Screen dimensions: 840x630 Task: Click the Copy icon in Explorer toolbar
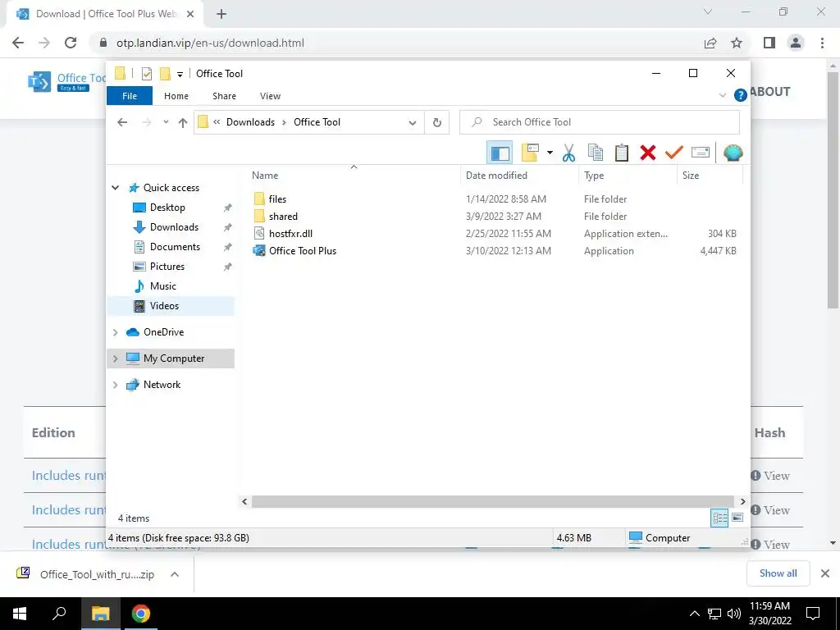[596, 153]
